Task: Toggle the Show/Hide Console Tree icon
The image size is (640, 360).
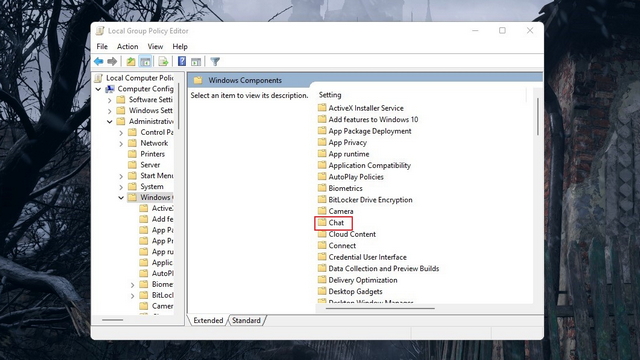Action: pos(145,62)
